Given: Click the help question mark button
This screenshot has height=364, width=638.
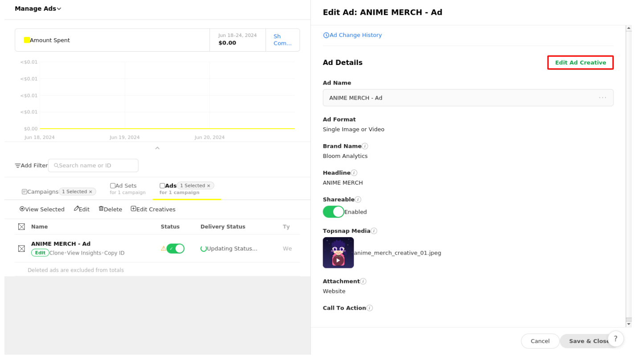Looking at the screenshot, I should [615, 339].
